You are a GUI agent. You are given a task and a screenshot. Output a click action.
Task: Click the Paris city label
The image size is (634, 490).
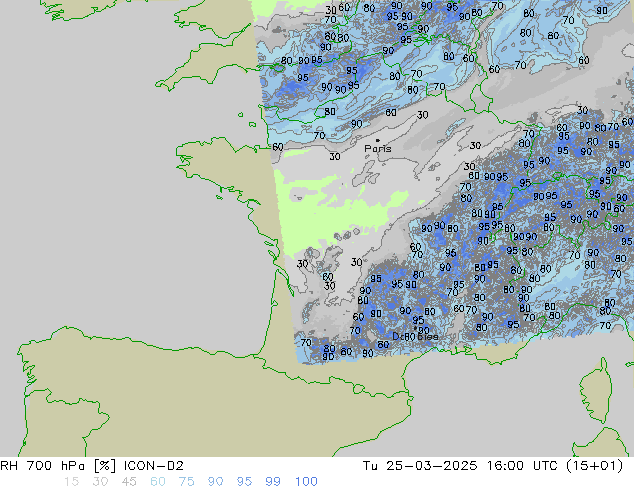(x=378, y=149)
